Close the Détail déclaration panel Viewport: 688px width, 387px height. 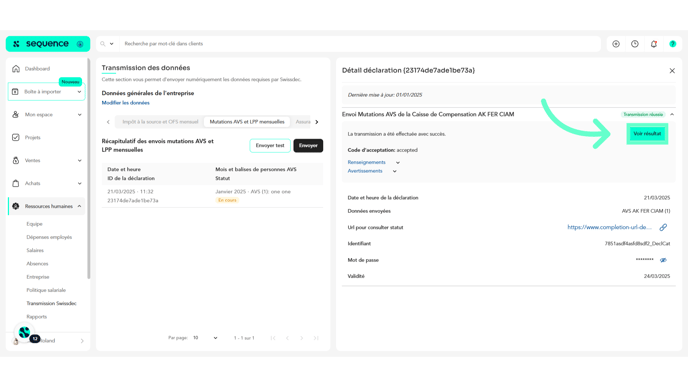[672, 71]
